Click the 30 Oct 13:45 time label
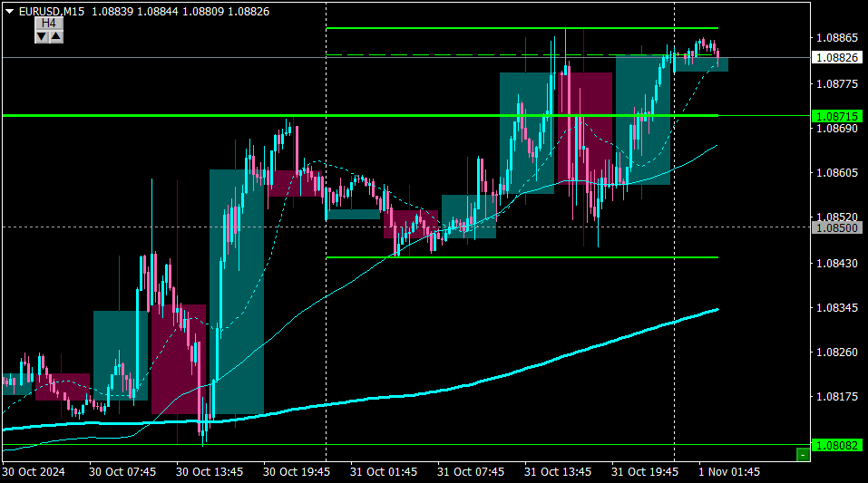 [x=210, y=472]
